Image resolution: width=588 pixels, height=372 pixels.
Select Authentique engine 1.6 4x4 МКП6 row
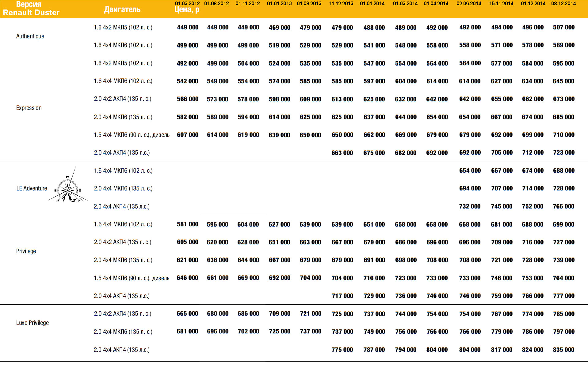(123, 45)
